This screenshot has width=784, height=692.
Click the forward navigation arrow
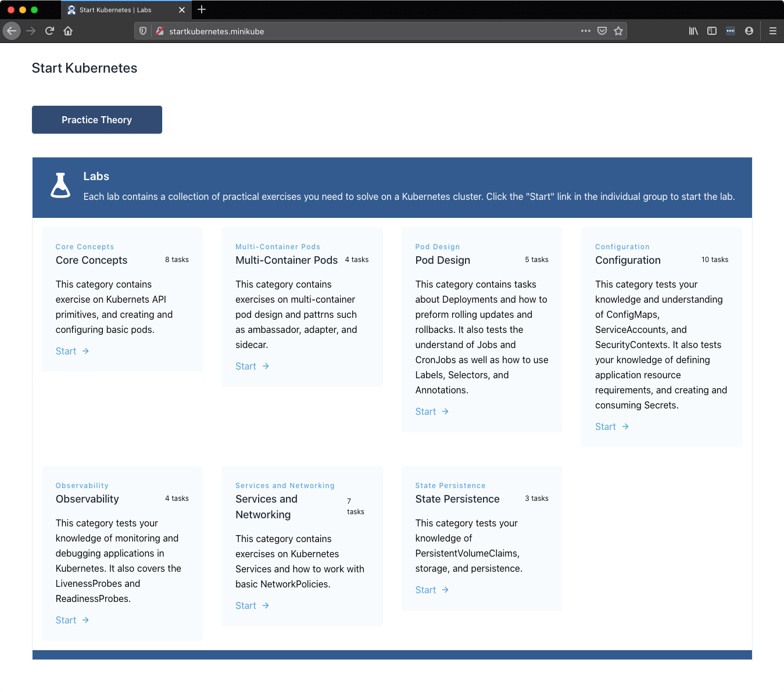click(31, 31)
